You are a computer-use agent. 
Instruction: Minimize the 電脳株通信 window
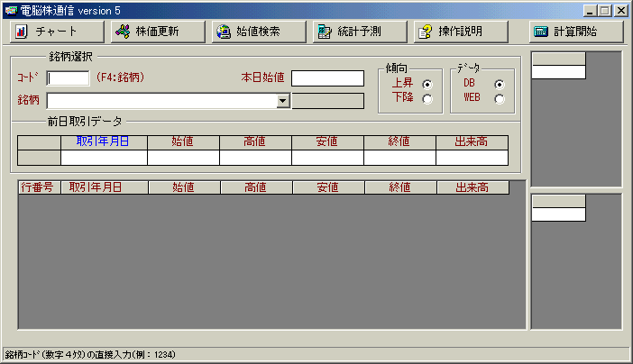[x=591, y=11]
